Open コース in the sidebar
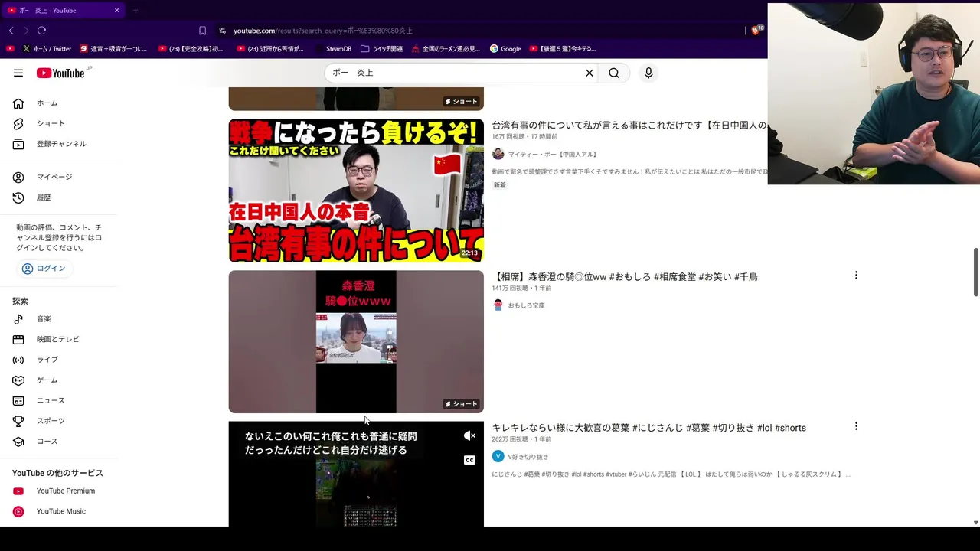 (59, 442)
